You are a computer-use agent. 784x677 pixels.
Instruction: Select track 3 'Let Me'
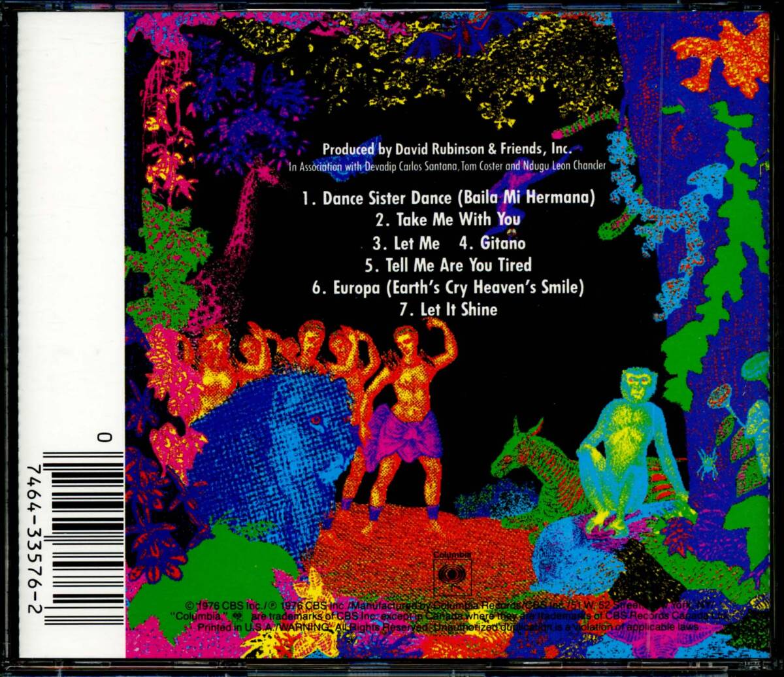coord(406,244)
